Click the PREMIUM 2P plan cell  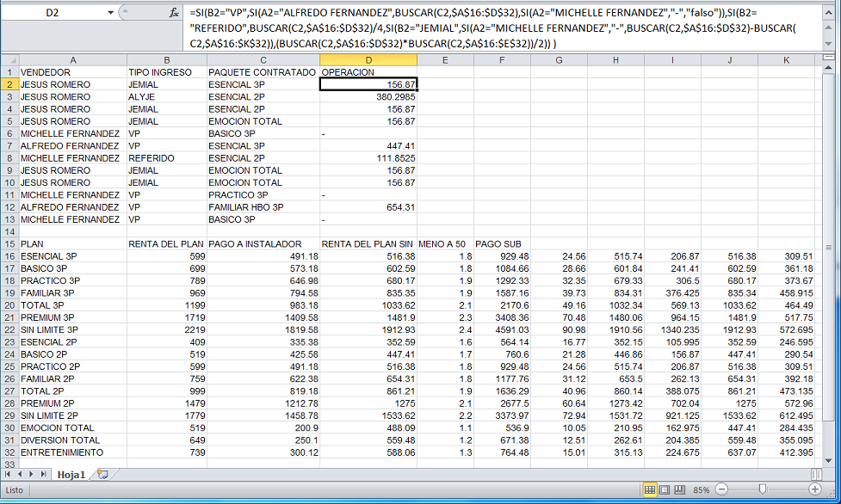point(73,403)
